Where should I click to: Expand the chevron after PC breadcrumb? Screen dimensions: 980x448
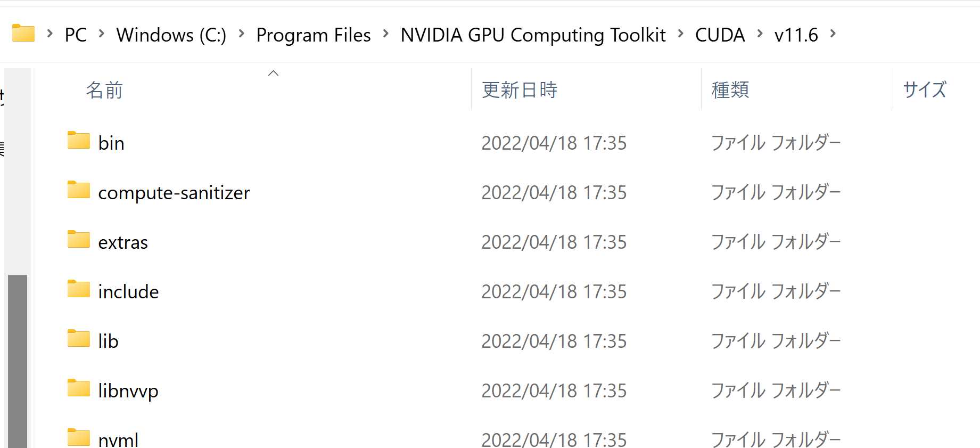[102, 34]
